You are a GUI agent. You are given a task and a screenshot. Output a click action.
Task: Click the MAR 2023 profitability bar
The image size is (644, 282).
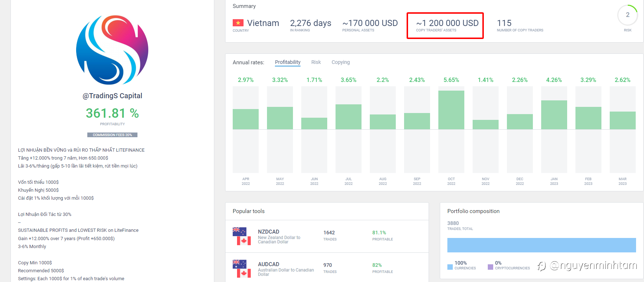pos(623,120)
